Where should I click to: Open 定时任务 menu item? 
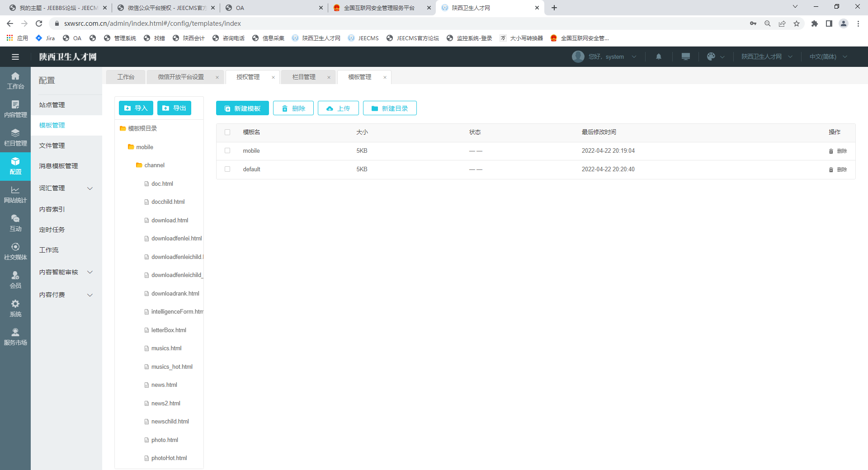[66, 230]
